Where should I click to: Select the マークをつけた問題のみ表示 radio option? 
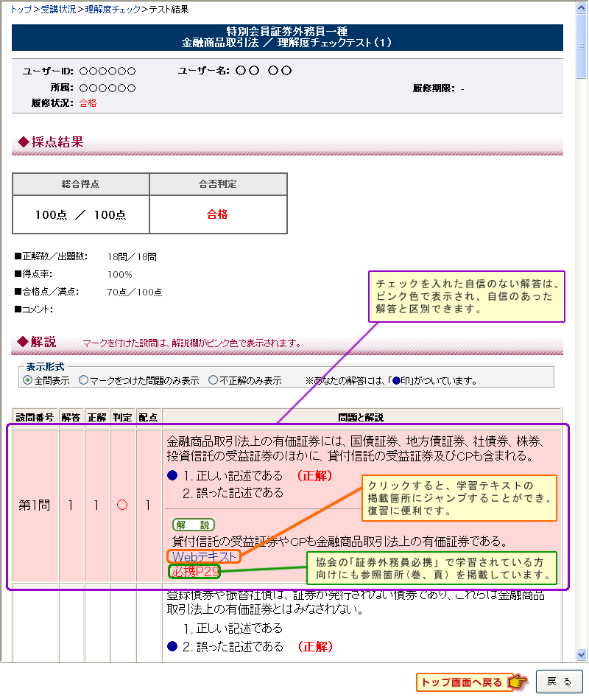pos(84,381)
